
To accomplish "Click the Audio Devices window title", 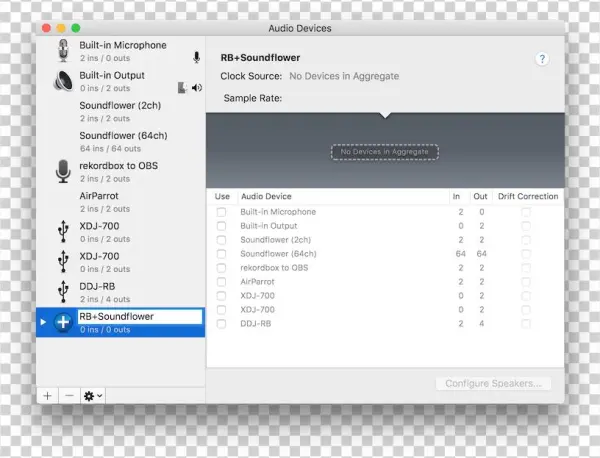I will pyautogui.click(x=300, y=28).
